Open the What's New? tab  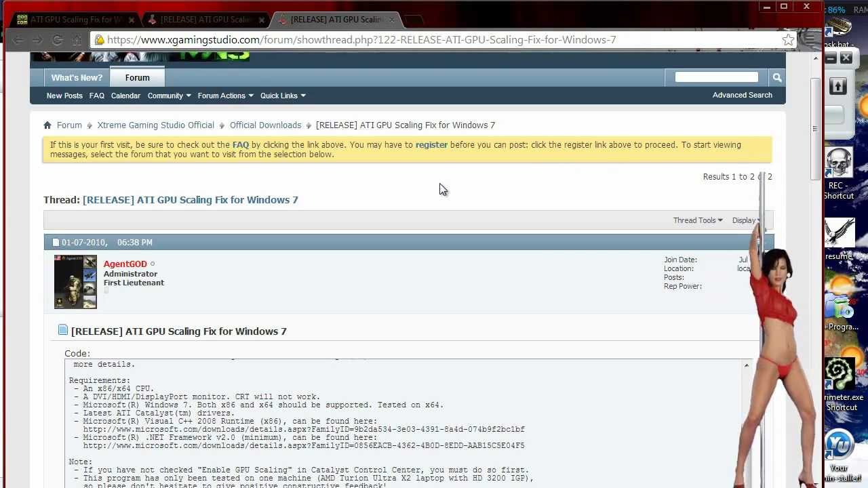tap(77, 78)
